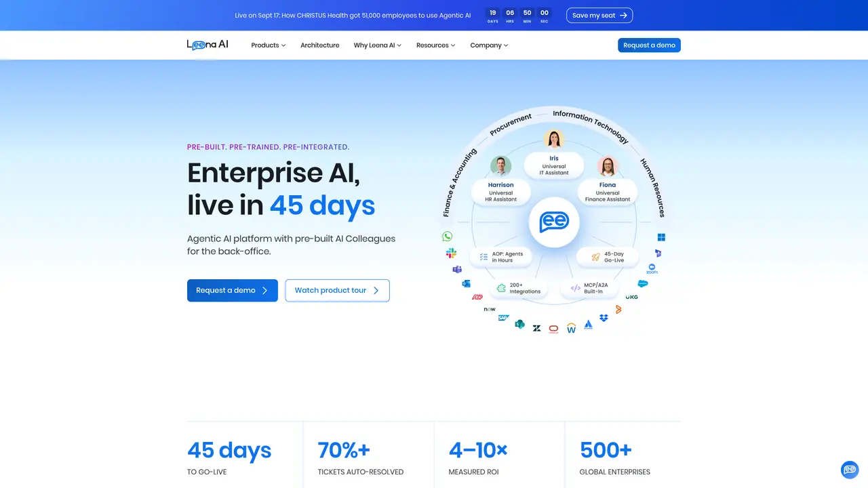Click the puzzle icon on the 200+ Integrations chip
The image size is (868, 488).
pyautogui.click(x=501, y=288)
